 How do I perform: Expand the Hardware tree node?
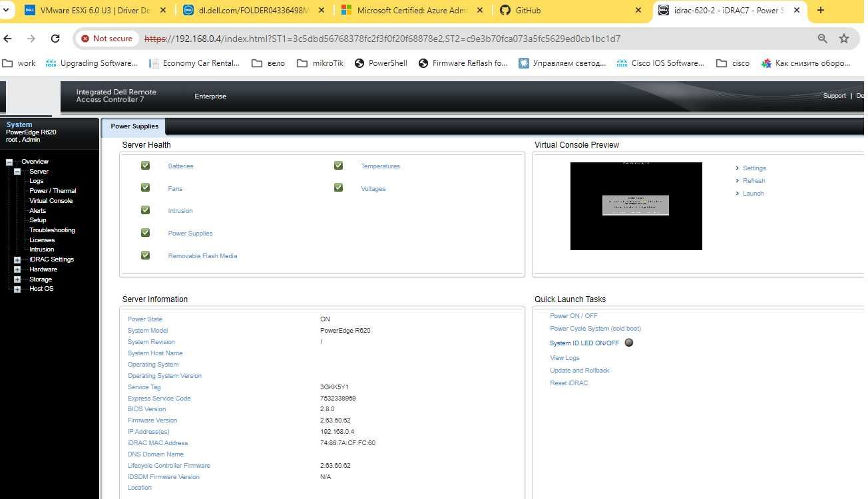tap(17, 269)
